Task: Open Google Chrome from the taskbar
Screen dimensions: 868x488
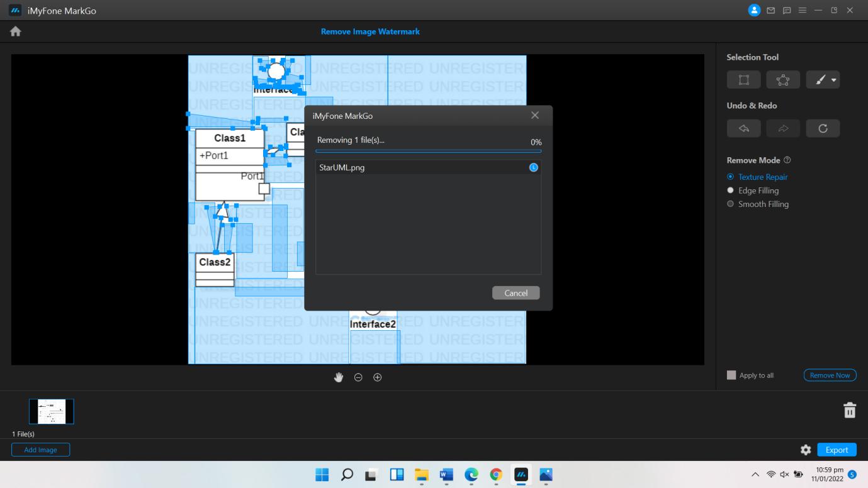Action: [x=496, y=475]
